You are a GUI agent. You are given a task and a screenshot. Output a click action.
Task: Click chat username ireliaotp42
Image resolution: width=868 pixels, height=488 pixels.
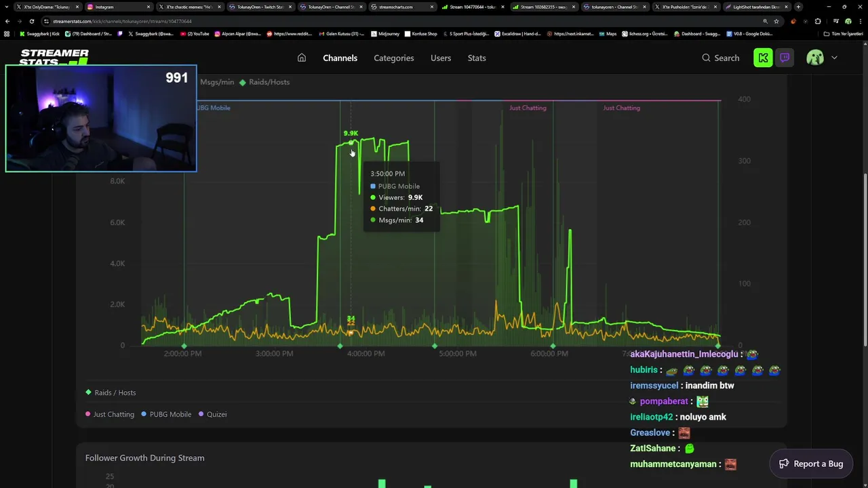[651, 417]
